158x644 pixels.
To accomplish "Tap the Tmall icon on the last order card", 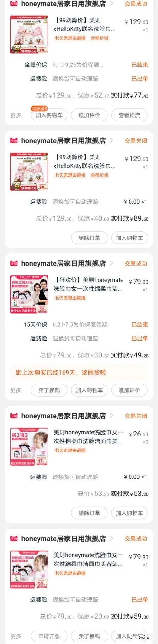I will click(14, 539).
